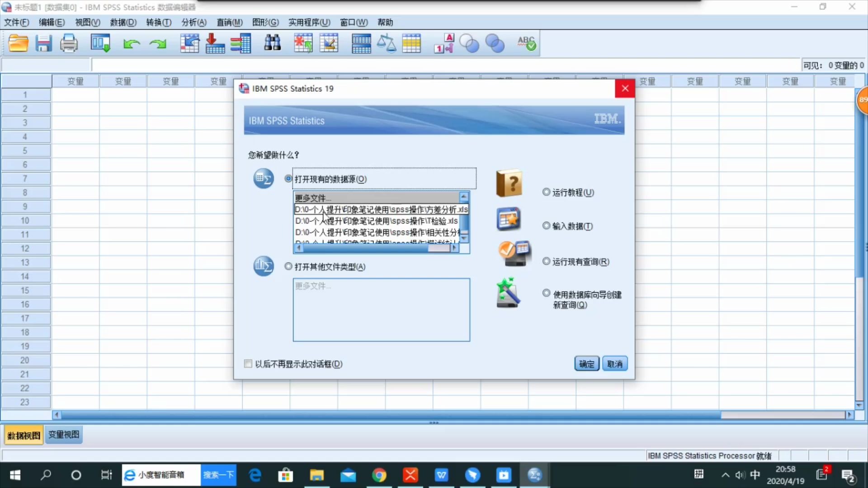Click the Weight cases scale icon

(x=387, y=43)
